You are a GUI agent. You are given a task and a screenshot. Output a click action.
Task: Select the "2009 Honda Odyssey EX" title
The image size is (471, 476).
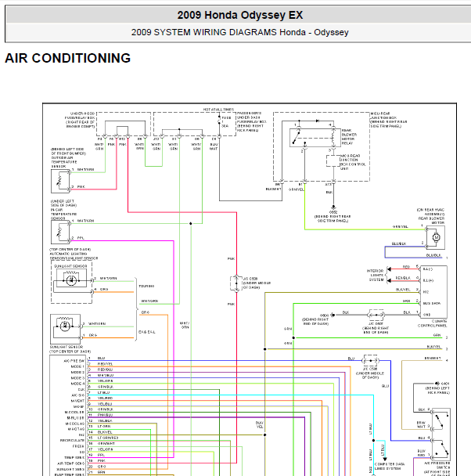tap(240, 15)
